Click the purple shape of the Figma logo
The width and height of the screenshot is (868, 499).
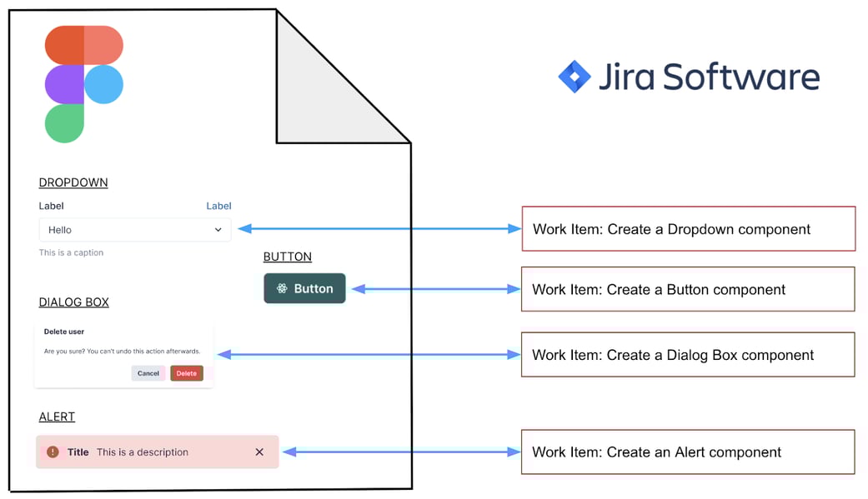65,83
